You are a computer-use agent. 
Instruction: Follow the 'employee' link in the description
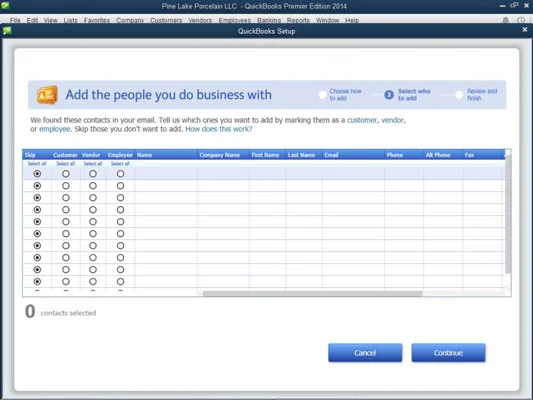[x=55, y=129]
